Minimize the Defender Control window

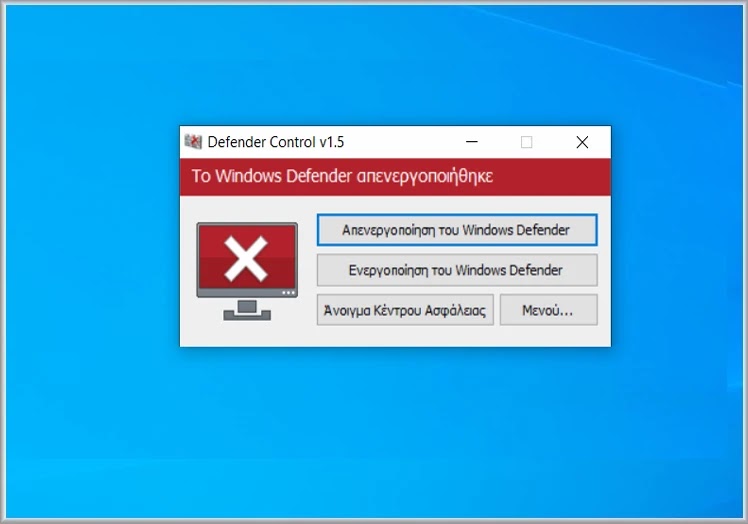[472, 142]
